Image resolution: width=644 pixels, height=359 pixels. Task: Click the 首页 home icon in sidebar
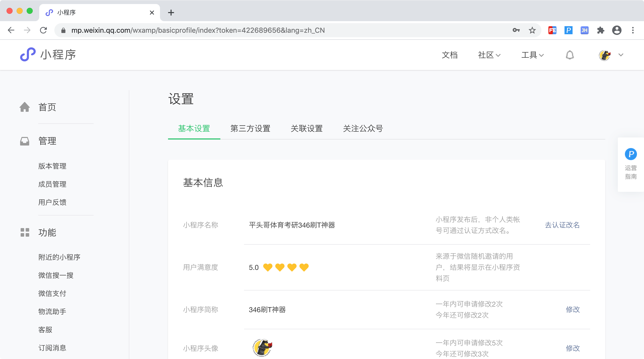[25, 107]
